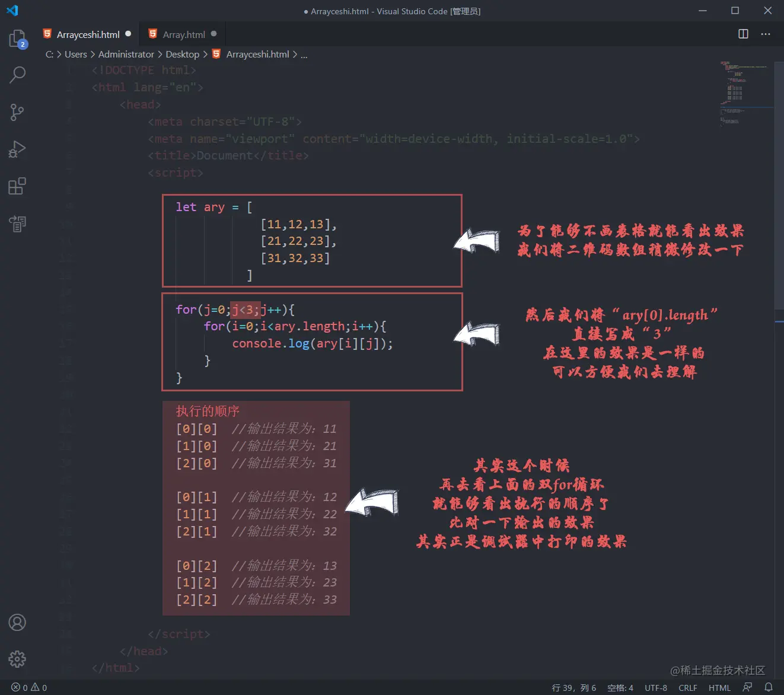Viewport: 784px width, 695px height.
Task: Switch to the Arrayceshi.html tab
Action: coord(88,34)
